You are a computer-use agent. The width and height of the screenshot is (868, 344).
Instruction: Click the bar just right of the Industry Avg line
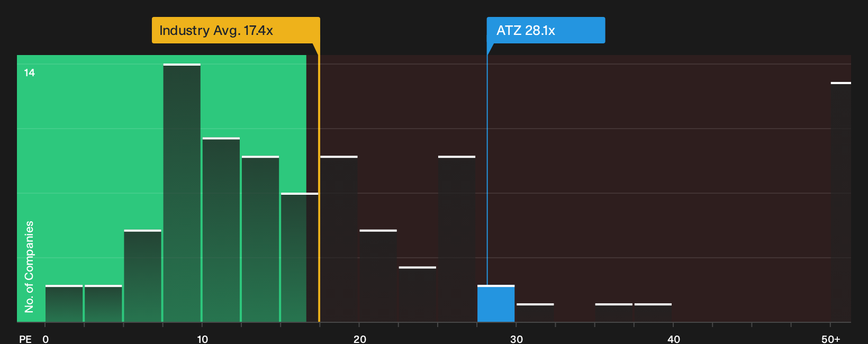point(339,239)
